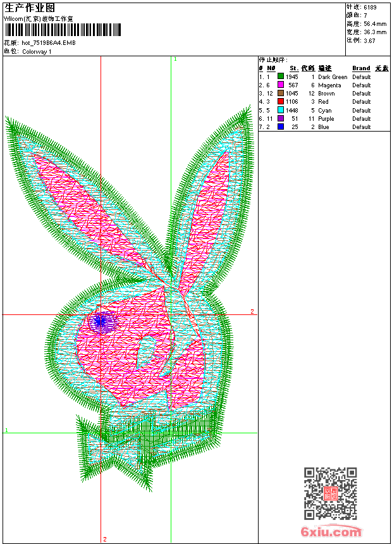Click stitch count '567' in the Magenta row
This screenshot has width=392, height=544.
(x=293, y=85)
